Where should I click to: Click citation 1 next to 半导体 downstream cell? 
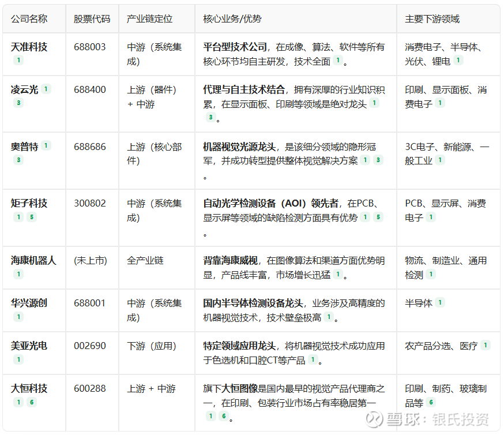click(x=440, y=302)
